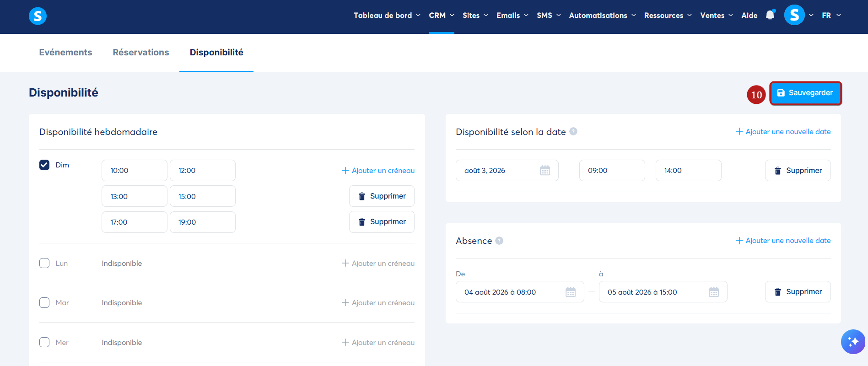The height and width of the screenshot is (366, 868).
Task: Click the help icon beside Disponibilité selon la date
Action: coord(573,131)
